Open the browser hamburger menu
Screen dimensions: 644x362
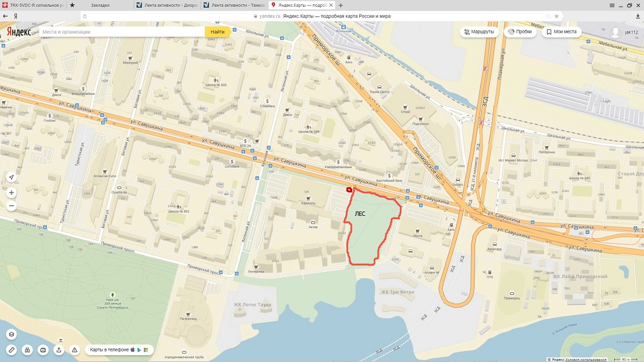[612, 5]
